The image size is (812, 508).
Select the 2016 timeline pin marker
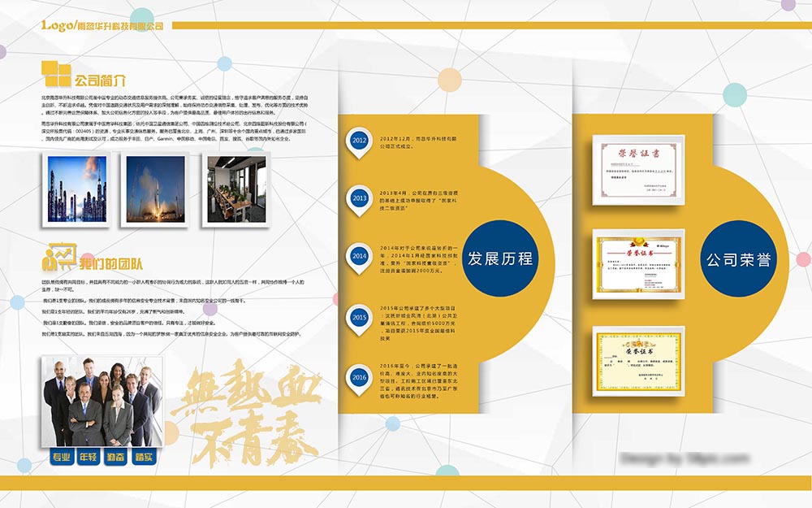pyautogui.click(x=359, y=378)
